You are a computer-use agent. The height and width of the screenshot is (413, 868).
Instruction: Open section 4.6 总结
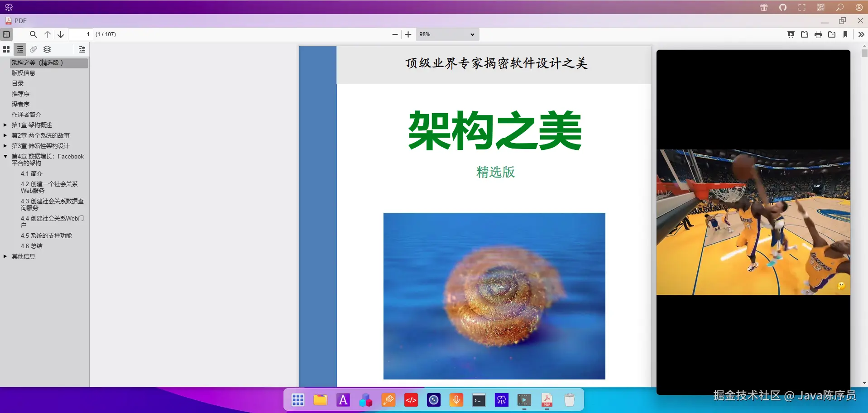click(x=32, y=246)
